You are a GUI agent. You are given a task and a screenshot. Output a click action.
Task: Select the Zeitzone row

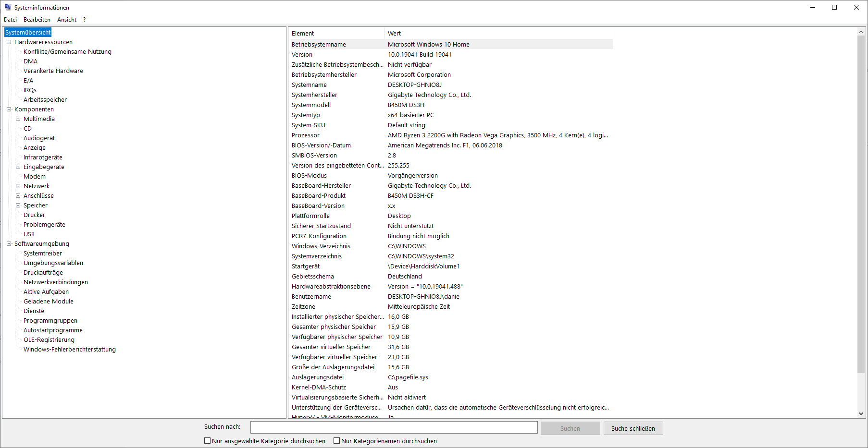click(x=451, y=306)
